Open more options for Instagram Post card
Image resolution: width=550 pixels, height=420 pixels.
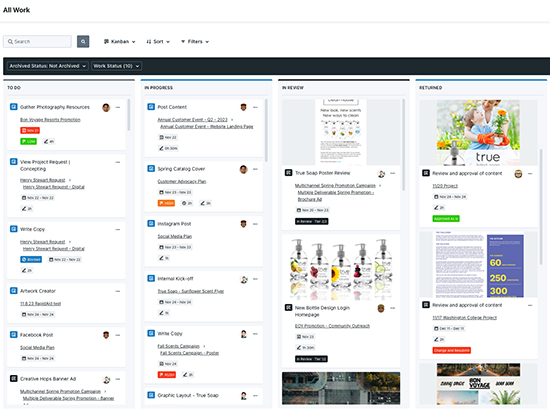[x=255, y=224]
